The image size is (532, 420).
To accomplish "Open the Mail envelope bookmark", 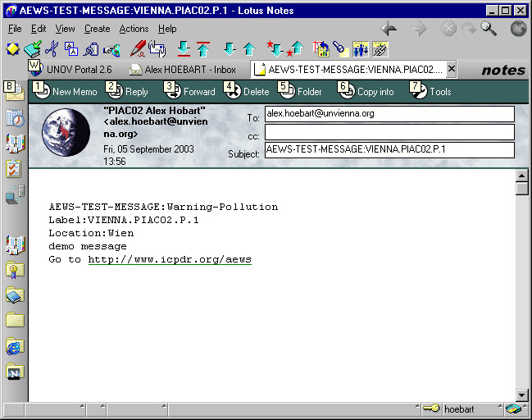I will click(x=15, y=91).
